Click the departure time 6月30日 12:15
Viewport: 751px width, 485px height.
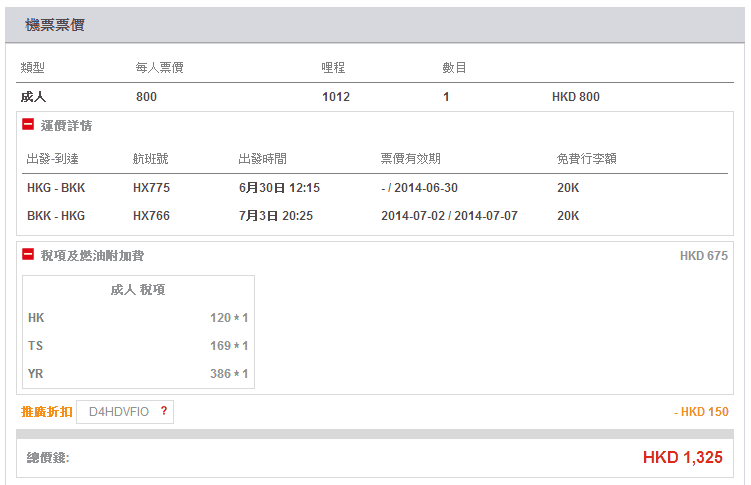click(279, 187)
